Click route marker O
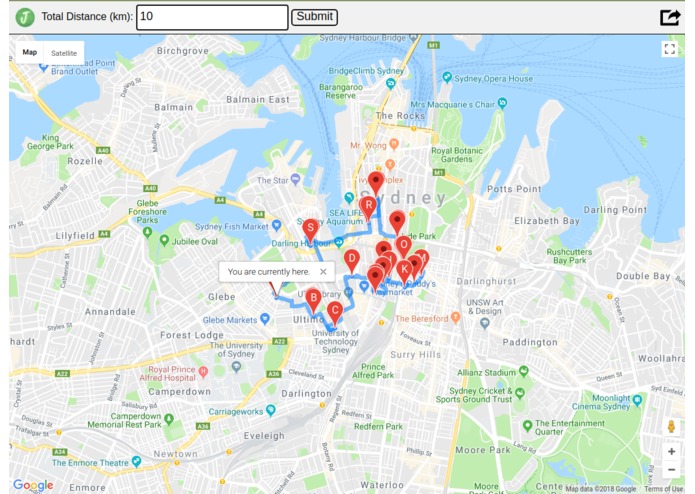The height and width of the screenshot is (494, 695). coord(403,247)
